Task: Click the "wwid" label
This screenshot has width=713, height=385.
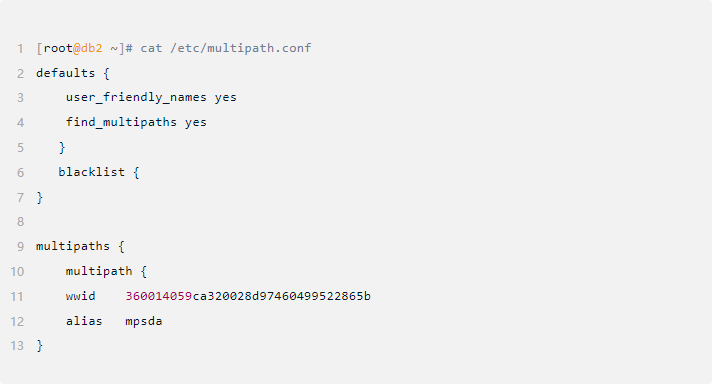Action: point(80,296)
